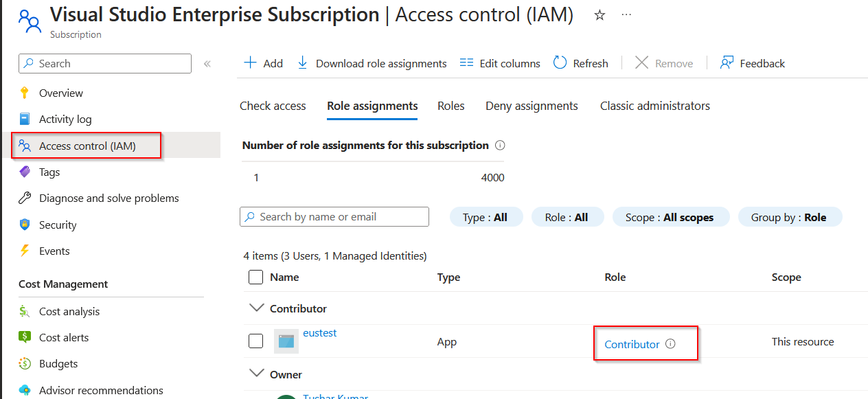
Task: Click the sidebar Search field
Action: 105,63
